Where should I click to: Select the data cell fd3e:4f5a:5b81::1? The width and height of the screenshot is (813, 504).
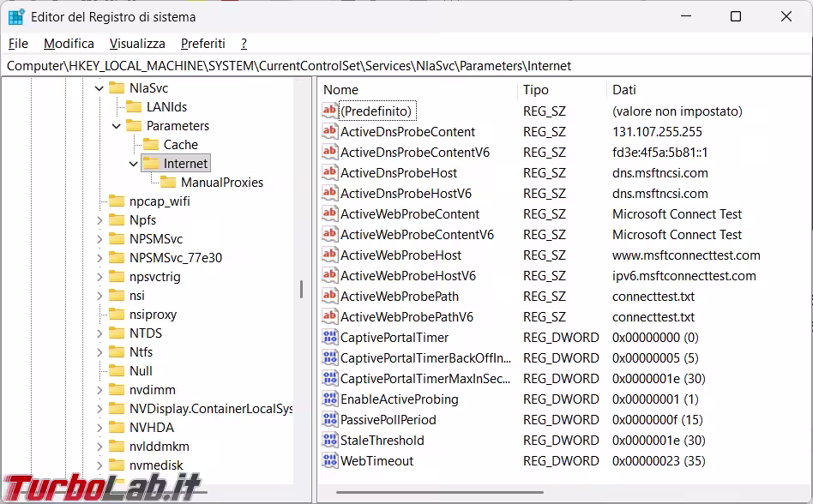659,153
